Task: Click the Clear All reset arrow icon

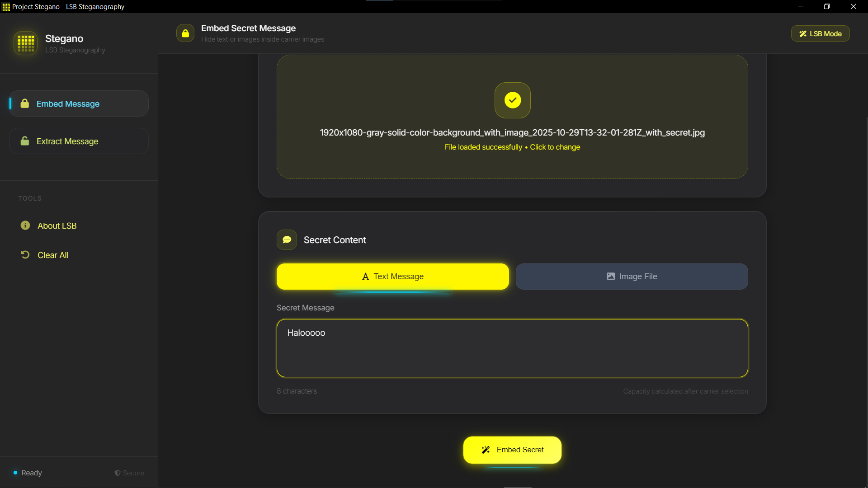Action: [25, 254]
